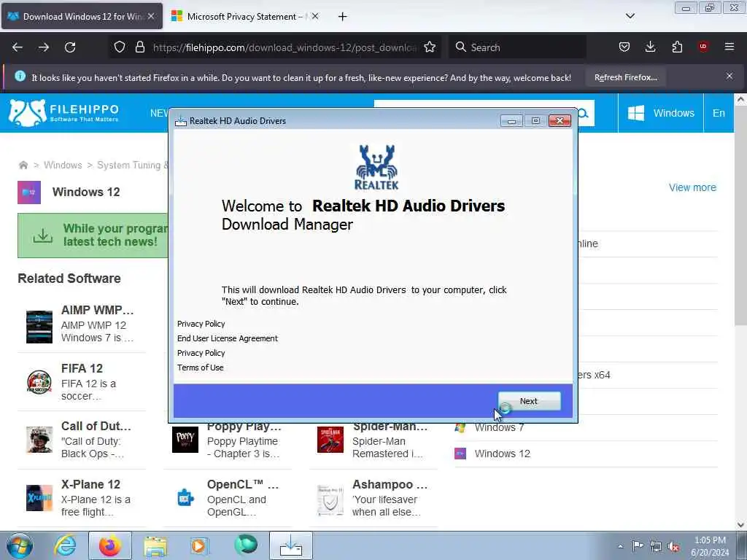Show hidden tray icons arrow
Viewport: 747px width, 560px height.
point(620,546)
